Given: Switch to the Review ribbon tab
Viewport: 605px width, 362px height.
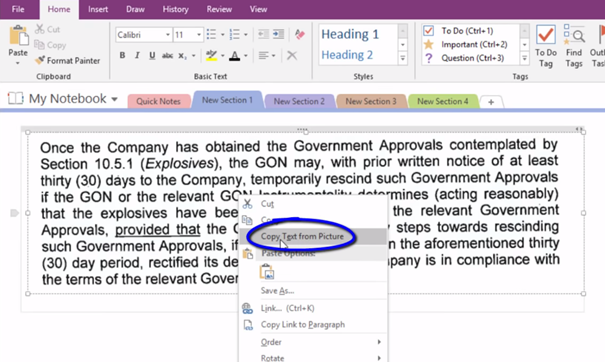Looking at the screenshot, I should click(219, 9).
